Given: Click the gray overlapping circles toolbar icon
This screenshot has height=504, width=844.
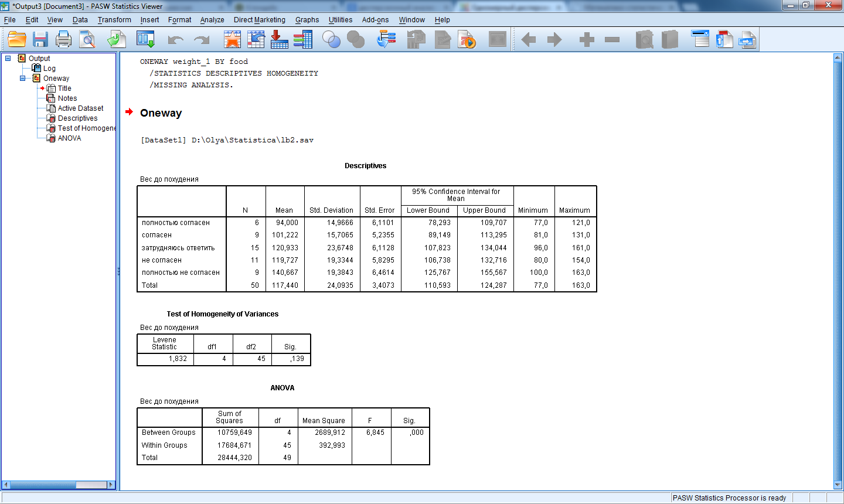Looking at the screenshot, I should click(356, 40).
